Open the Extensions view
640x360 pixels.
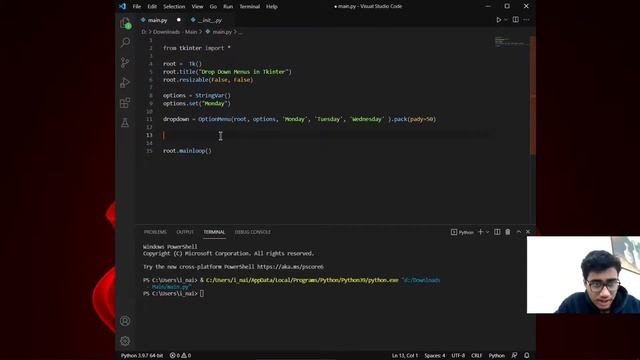pyautogui.click(x=125, y=102)
